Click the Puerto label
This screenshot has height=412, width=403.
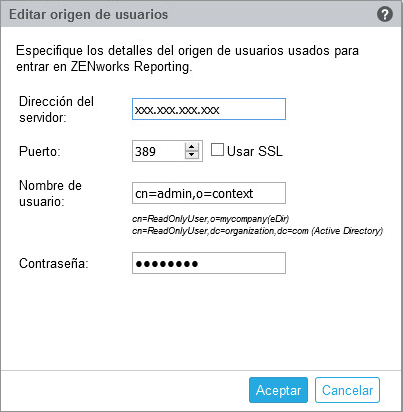click(x=40, y=151)
